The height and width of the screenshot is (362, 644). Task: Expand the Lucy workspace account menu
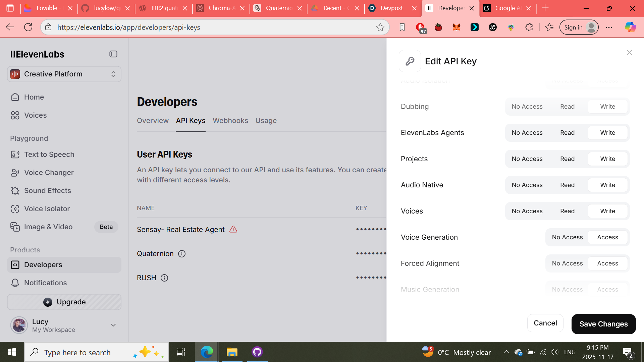pos(113,325)
